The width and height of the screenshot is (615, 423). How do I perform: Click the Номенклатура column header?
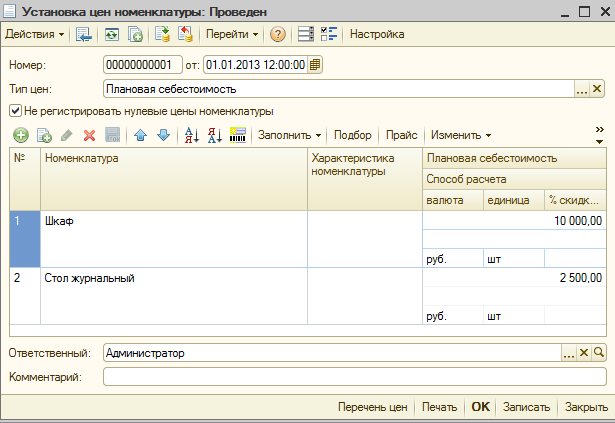[x=174, y=179]
